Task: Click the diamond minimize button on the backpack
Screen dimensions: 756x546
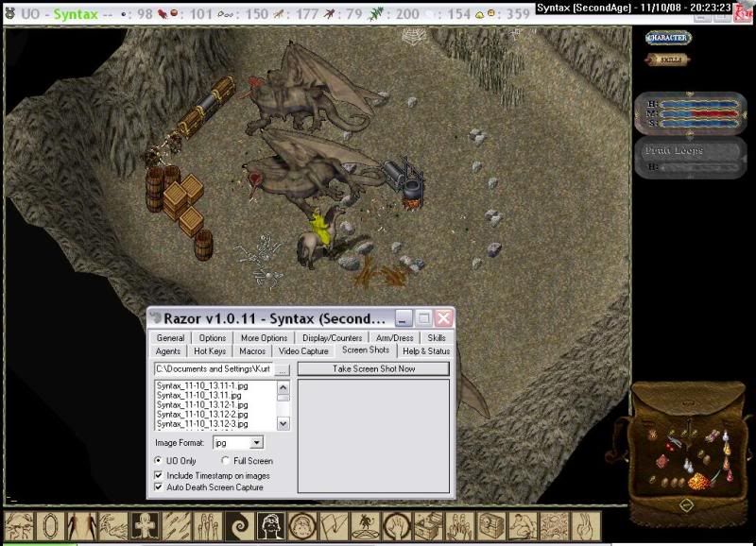Action: pyautogui.click(x=687, y=505)
